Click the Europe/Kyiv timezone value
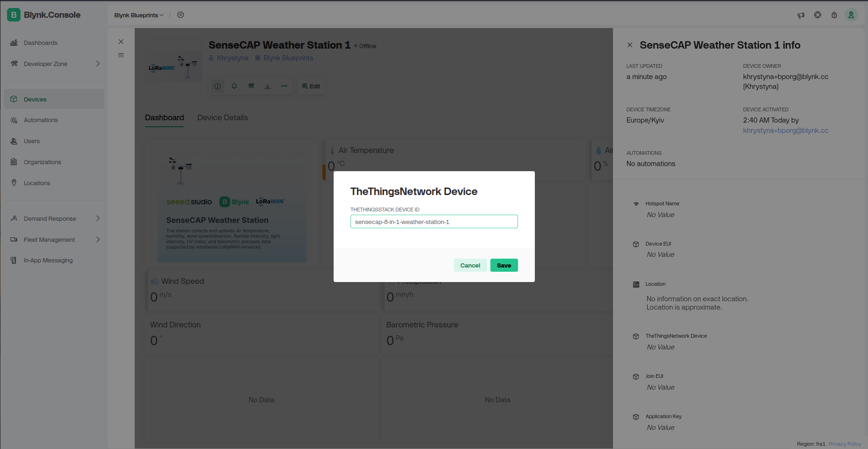The image size is (868, 449). (x=645, y=120)
